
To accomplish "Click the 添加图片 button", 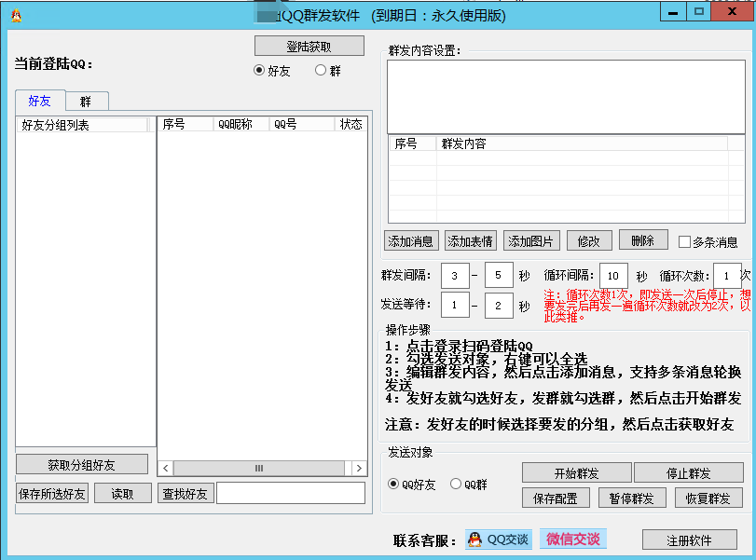I will click(x=531, y=240).
